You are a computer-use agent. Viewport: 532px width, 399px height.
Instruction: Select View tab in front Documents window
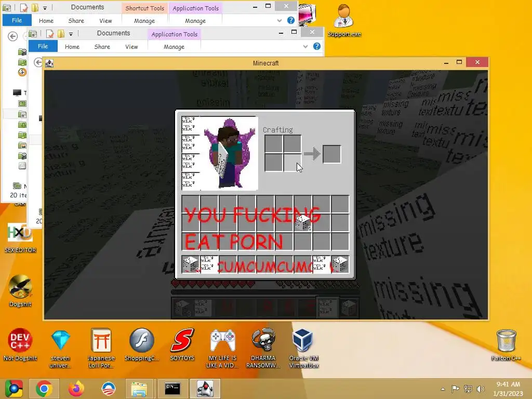[x=131, y=47]
